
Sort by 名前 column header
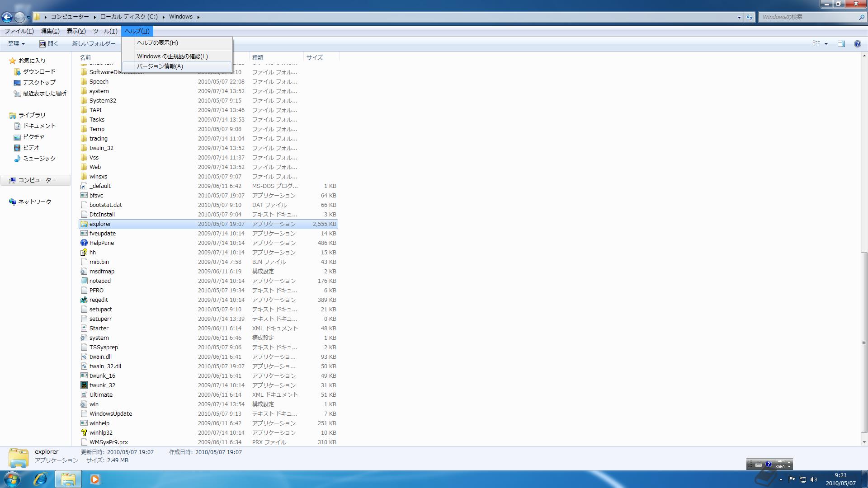85,58
